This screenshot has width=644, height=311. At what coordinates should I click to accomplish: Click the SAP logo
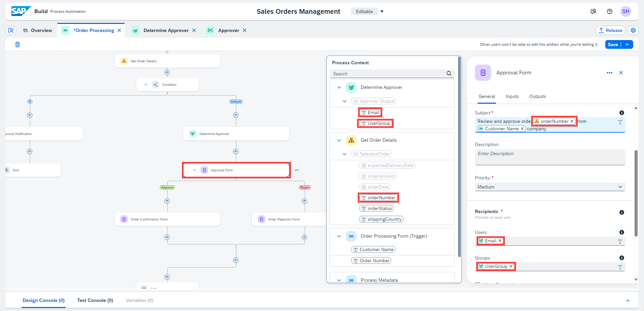(x=21, y=11)
